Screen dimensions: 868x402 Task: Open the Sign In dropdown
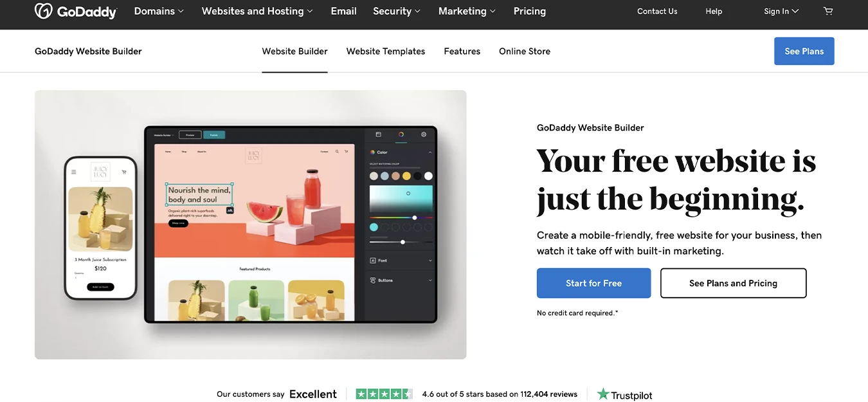pyautogui.click(x=781, y=11)
